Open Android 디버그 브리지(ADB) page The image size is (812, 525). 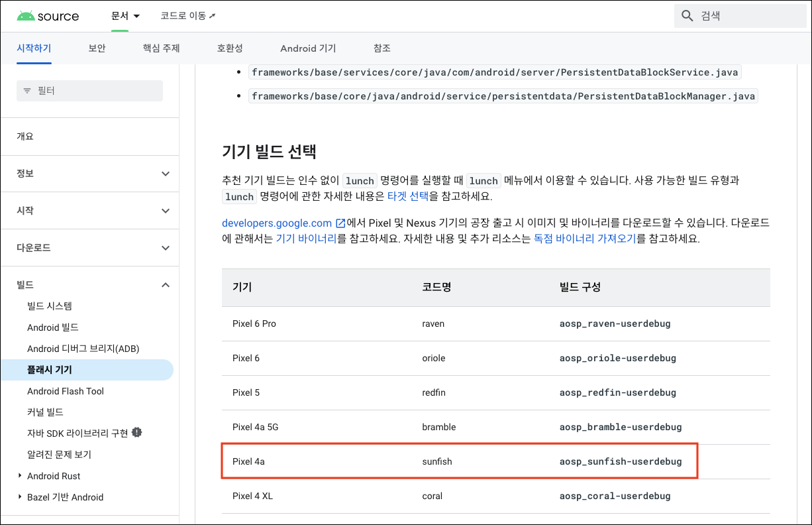click(x=83, y=349)
